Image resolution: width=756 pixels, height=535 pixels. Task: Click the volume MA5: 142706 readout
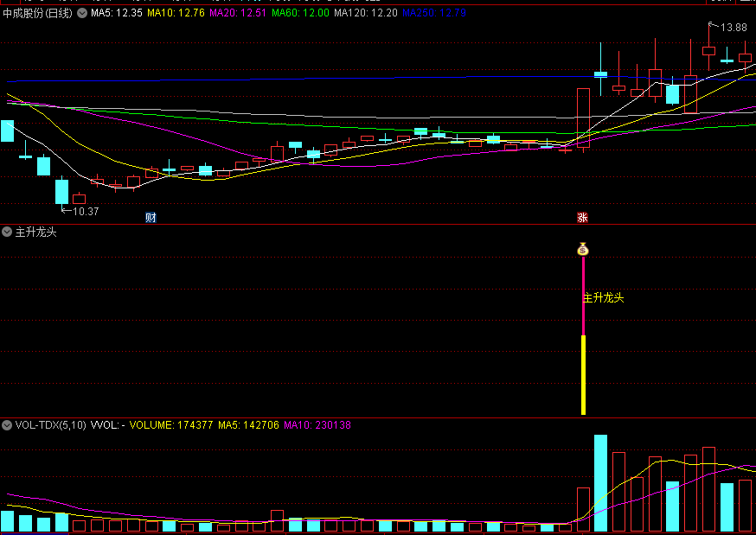pyautogui.click(x=249, y=425)
